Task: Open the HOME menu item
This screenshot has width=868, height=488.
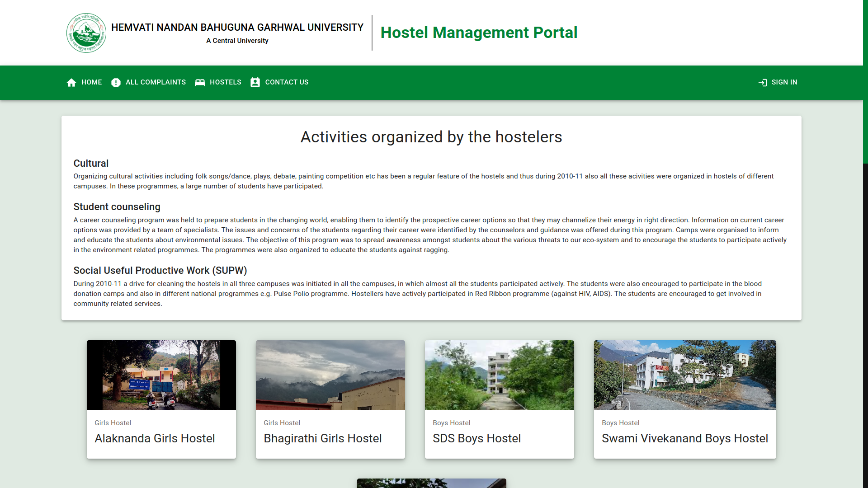Action: (x=91, y=82)
